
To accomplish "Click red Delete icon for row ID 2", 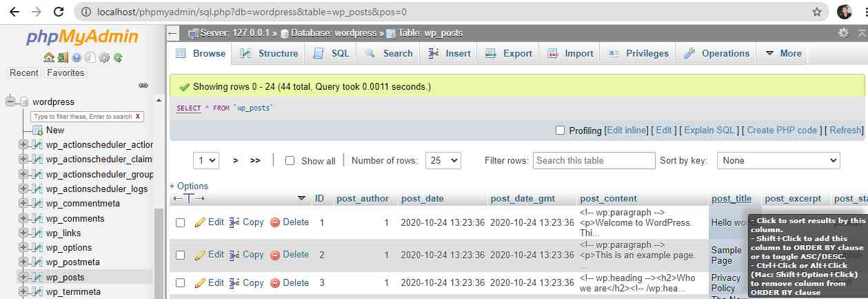I will point(275,255).
